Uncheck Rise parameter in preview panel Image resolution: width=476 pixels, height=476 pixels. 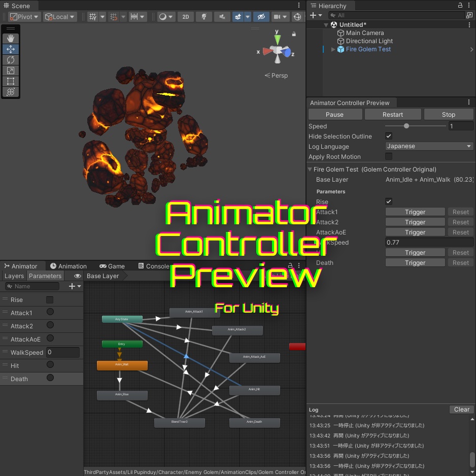click(x=389, y=201)
